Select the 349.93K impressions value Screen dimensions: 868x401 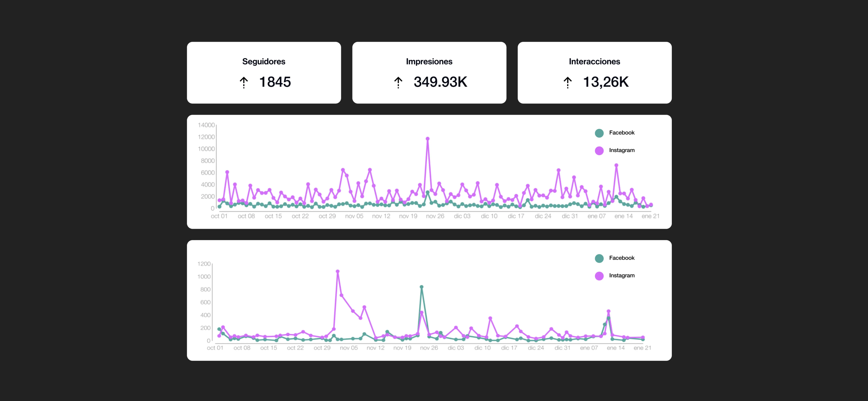pos(440,82)
